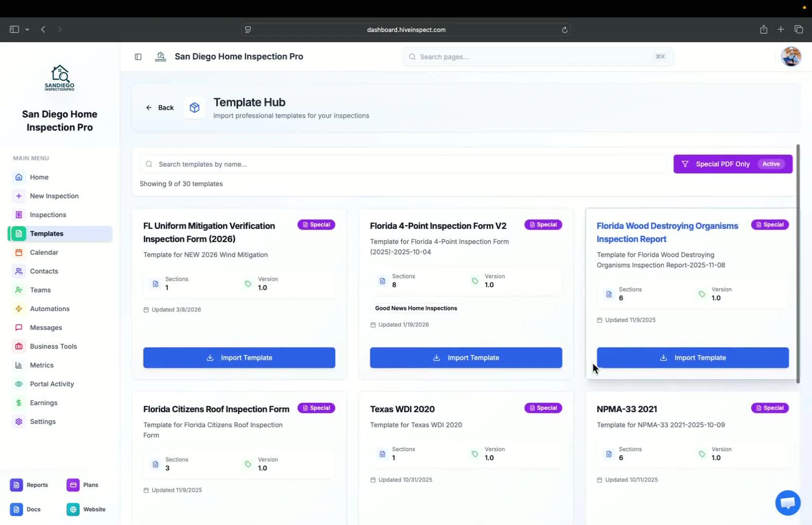Open the Florida Wood Destroying Organisms title link

click(668, 232)
